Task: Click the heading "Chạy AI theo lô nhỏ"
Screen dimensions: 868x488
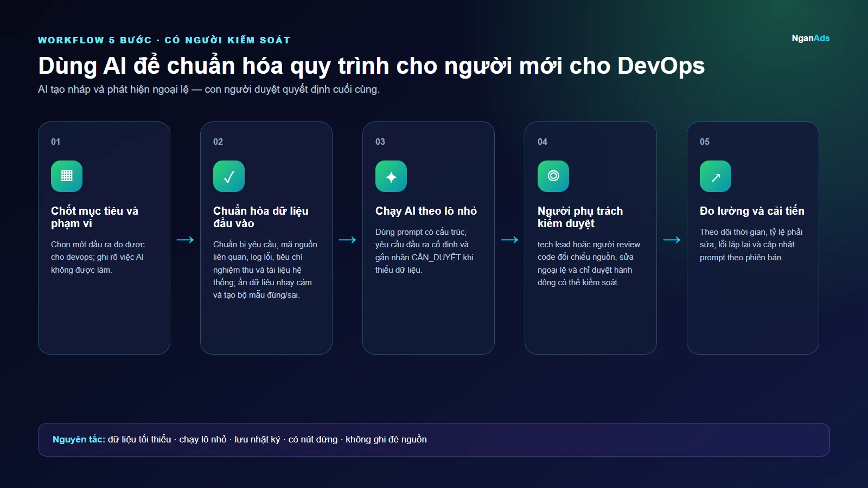Action: (x=426, y=211)
